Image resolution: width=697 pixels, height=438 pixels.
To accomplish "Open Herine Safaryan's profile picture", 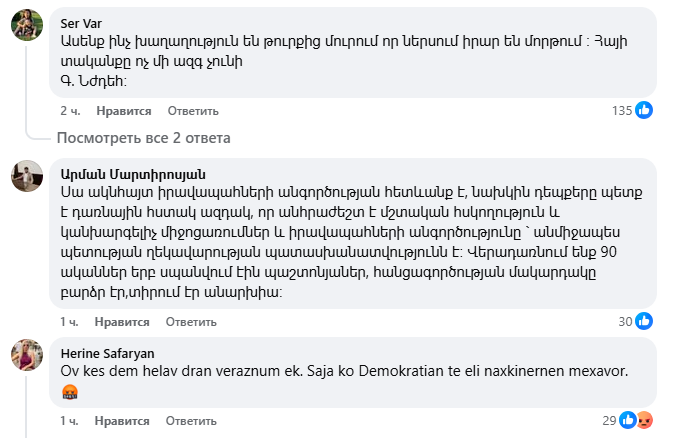I will [x=26, y=355].
